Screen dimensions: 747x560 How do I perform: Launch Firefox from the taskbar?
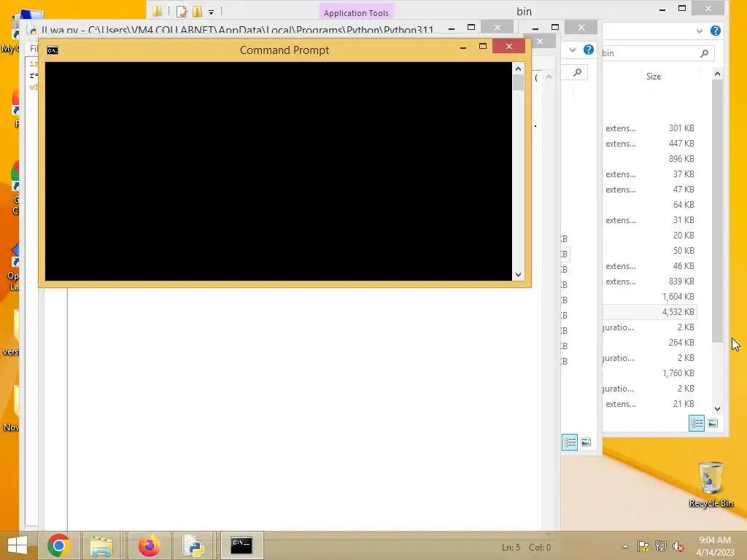149,545
